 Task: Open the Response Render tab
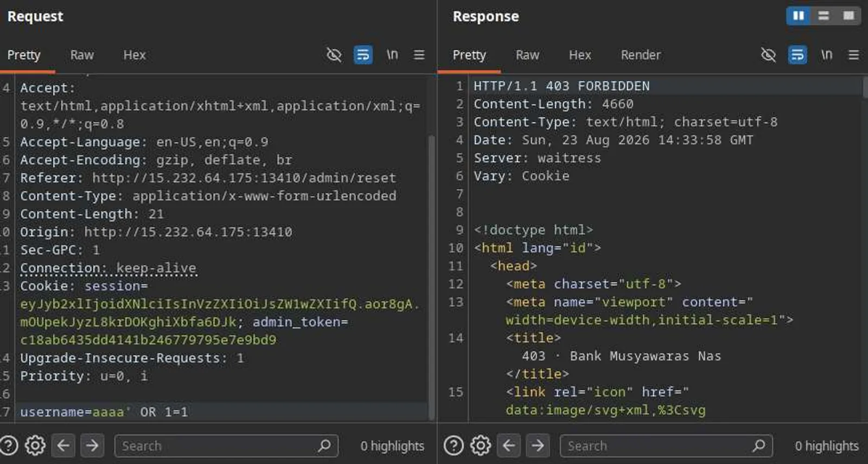(x=641, y=55)
